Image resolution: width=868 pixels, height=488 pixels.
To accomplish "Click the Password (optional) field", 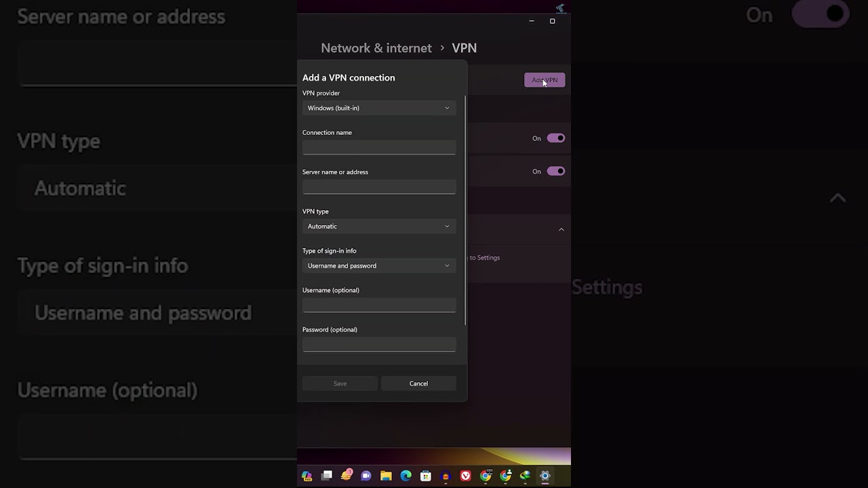I will click(x=379, y=344).
